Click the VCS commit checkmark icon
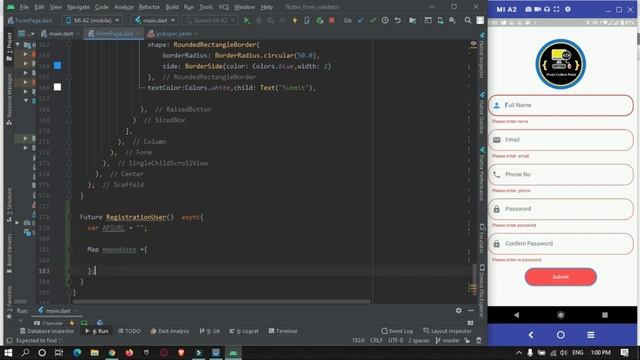This screenshot has height=360, width=640. [373, 20]
